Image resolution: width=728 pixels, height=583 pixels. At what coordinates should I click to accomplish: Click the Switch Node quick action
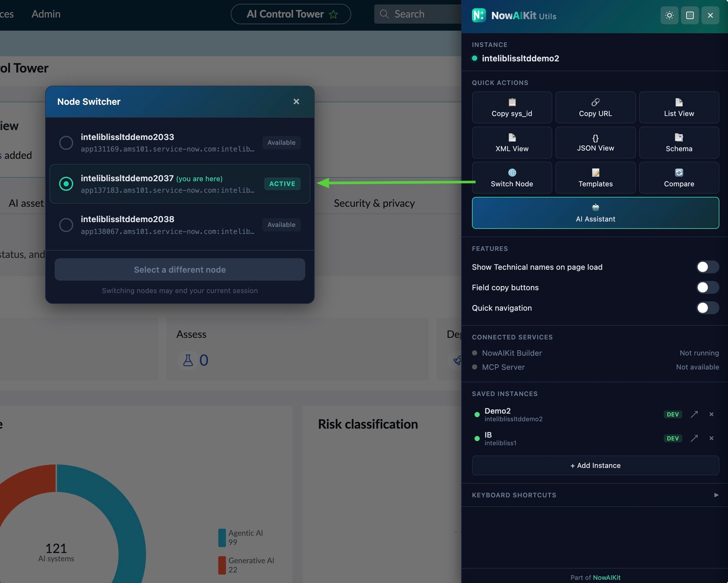coord(512,177)
